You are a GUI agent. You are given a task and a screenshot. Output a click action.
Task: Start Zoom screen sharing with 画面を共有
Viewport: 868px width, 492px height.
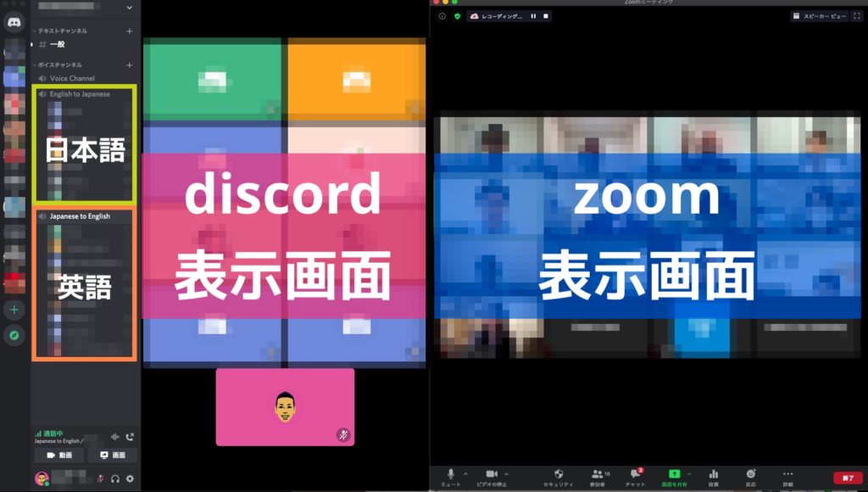coord(674,477)
